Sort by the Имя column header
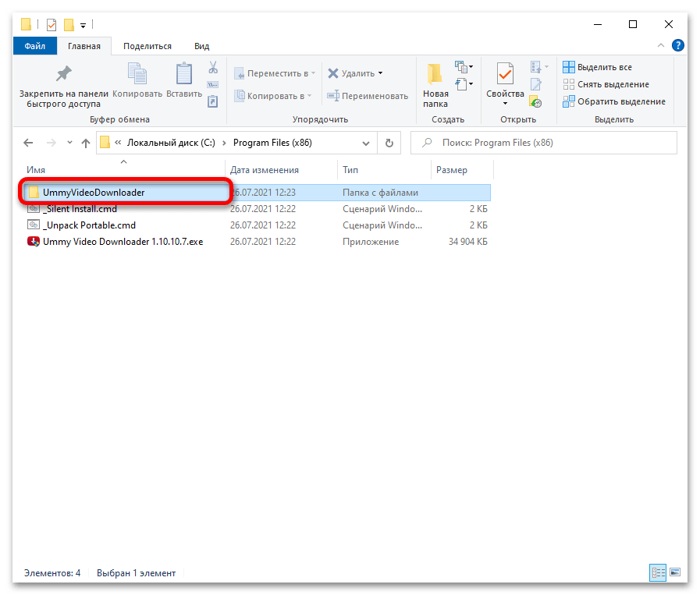The image size is (700, 595). (x=123, y=170)
